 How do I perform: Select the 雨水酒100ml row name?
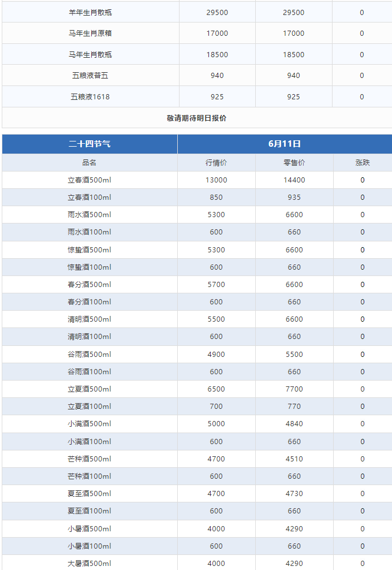tap(89, 232)
